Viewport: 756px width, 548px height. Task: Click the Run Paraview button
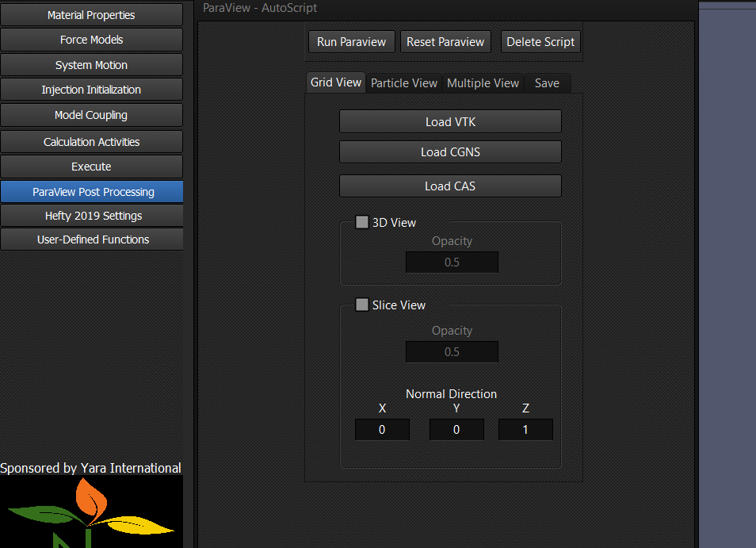pyautogui.click(x=352, y=42)
